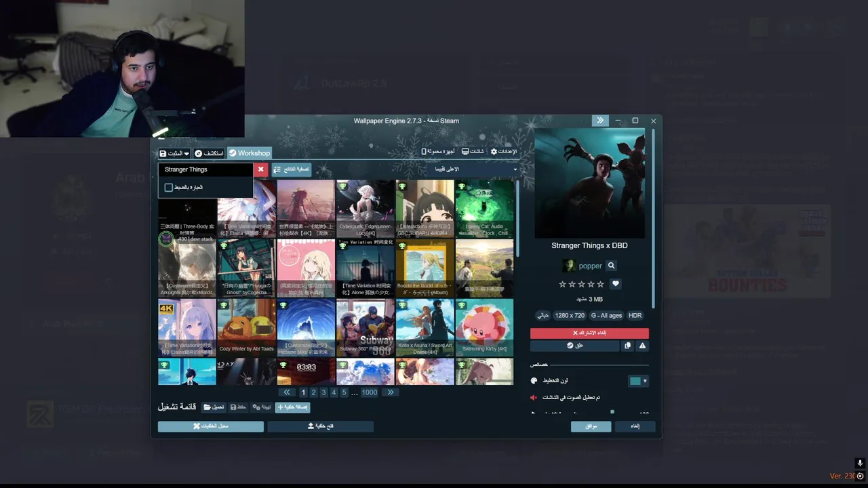Report wallpaper with warning triangle icon

tap(642, 346)
